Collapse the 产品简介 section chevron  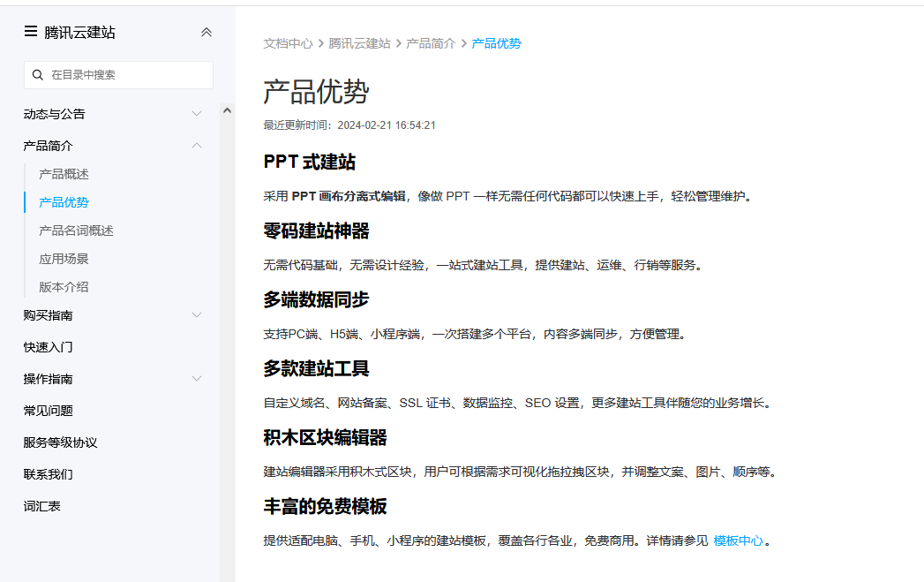[197, 146]
